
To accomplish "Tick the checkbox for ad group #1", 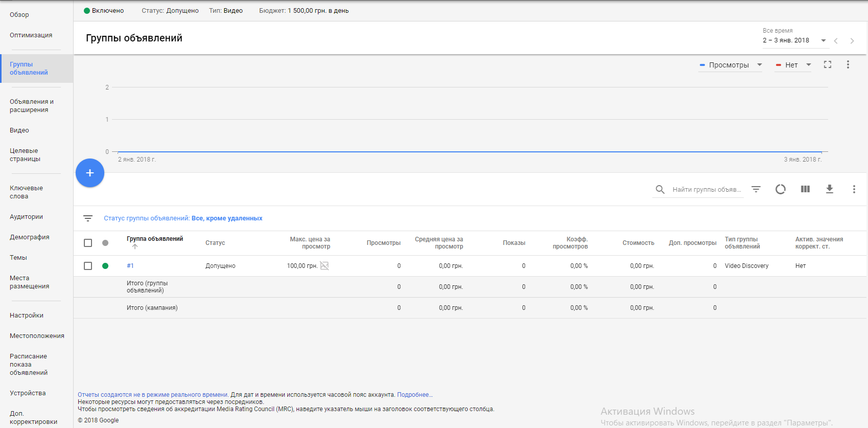I will pyautogui.click(x=88, y=266).
